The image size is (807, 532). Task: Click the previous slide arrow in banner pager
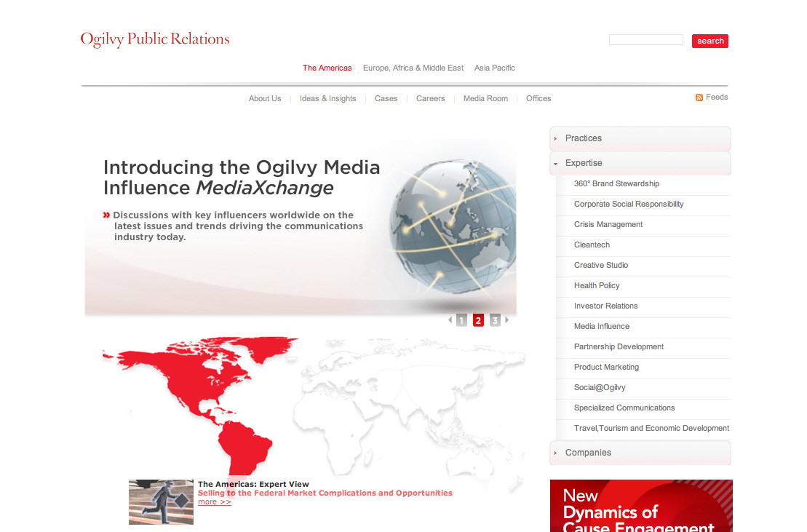click(450, 320)
